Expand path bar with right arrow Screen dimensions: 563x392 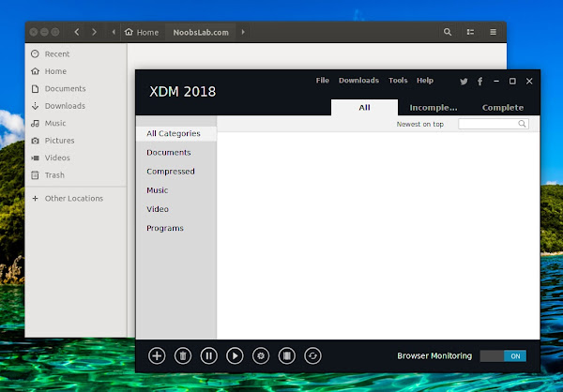pos(243,32)
